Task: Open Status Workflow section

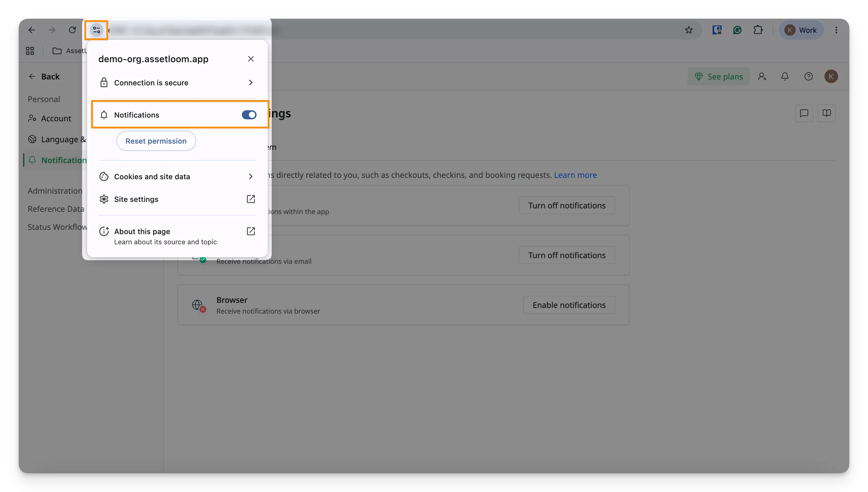Action: pos(57,227)
